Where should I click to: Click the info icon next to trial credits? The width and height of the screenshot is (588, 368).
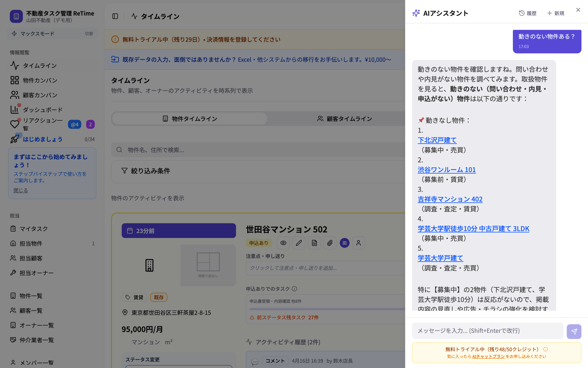click(546, 349)
